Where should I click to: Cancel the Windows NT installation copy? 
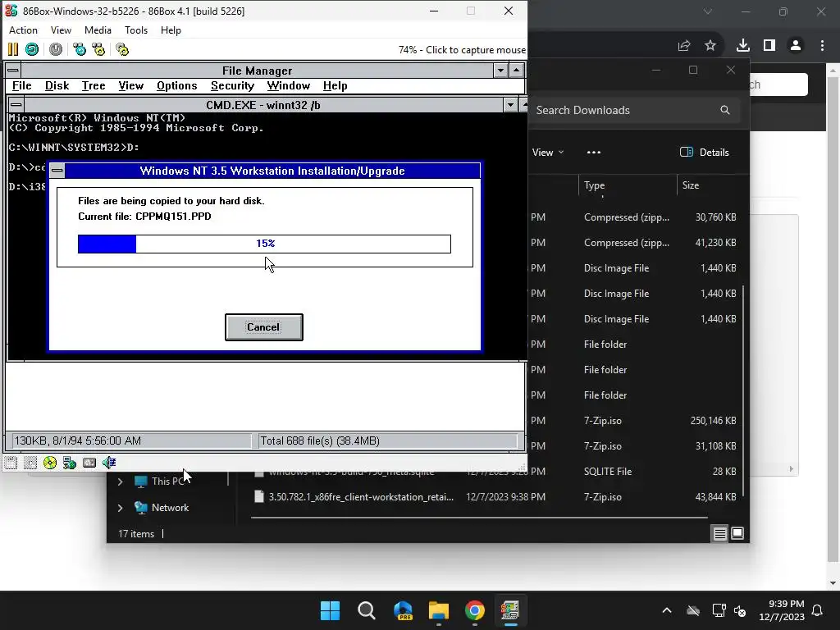[263, 327]
